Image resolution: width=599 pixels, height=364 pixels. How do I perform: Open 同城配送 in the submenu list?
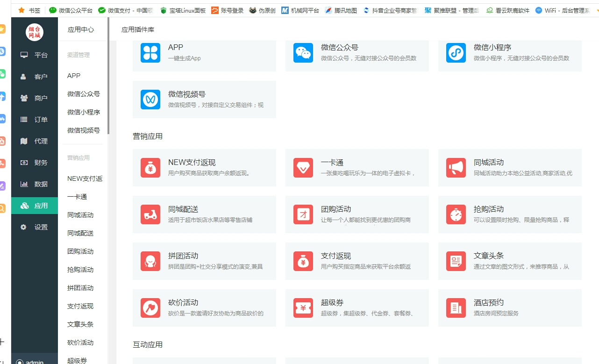tap(80, 233)
